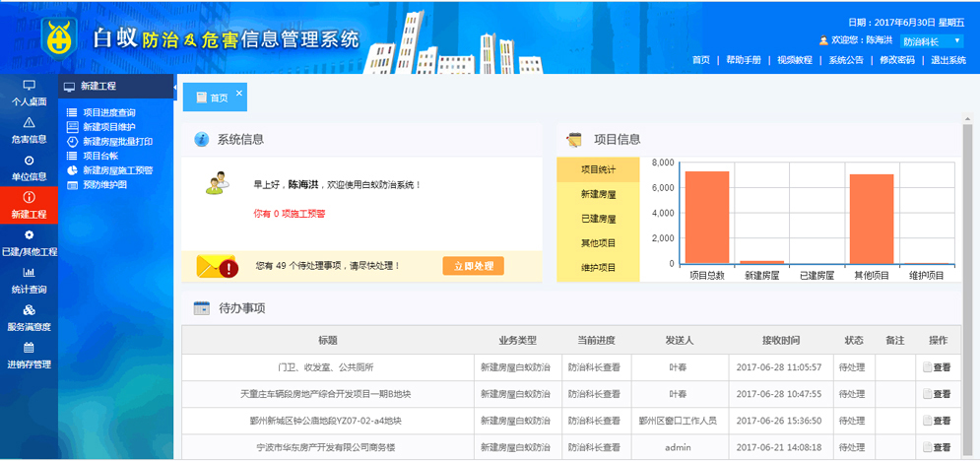Open 预防维护图 tree item
Screen dimensions: 980x461
tap(104, 184)
